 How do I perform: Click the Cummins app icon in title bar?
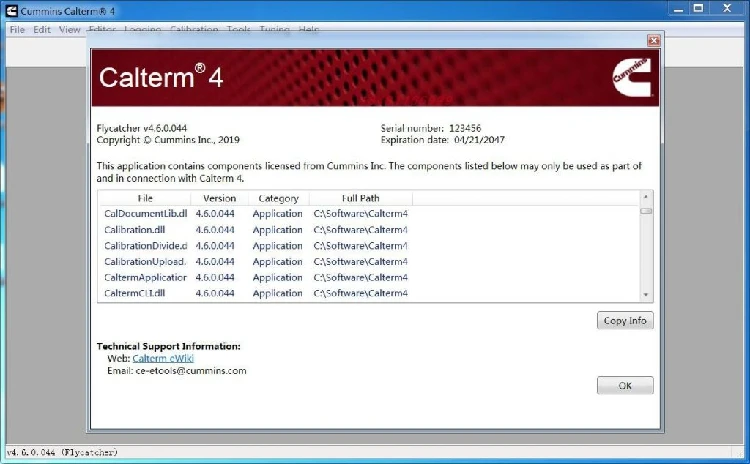pos(11,11)
